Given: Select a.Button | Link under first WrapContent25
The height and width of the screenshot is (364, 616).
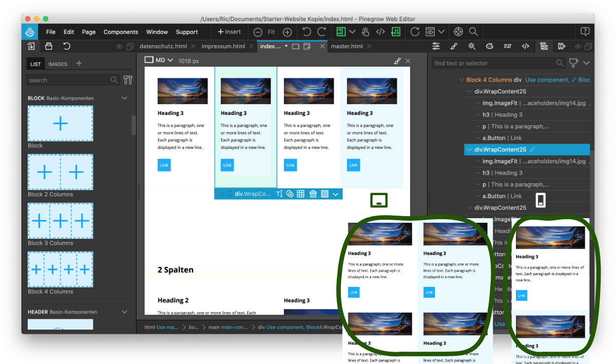Looking at the screenshot, I should (x=502, y=138).
